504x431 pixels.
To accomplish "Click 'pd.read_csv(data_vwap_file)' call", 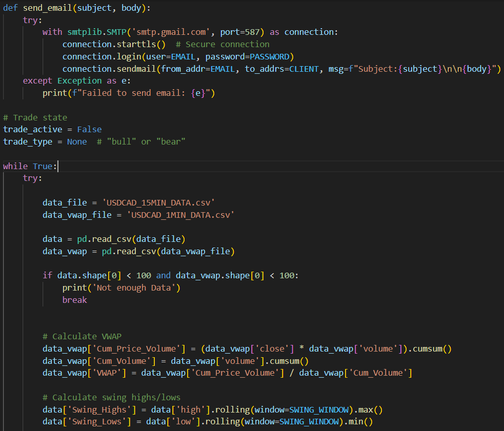I will click(x=168, y=251).
